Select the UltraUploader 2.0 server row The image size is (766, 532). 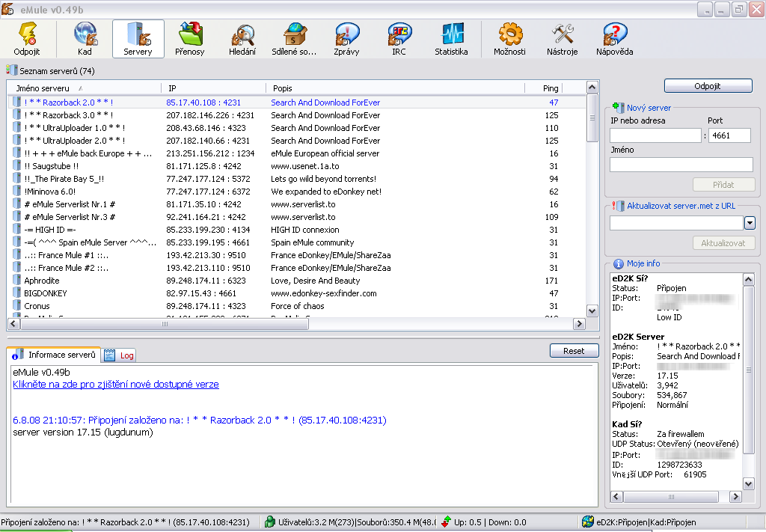297,141
